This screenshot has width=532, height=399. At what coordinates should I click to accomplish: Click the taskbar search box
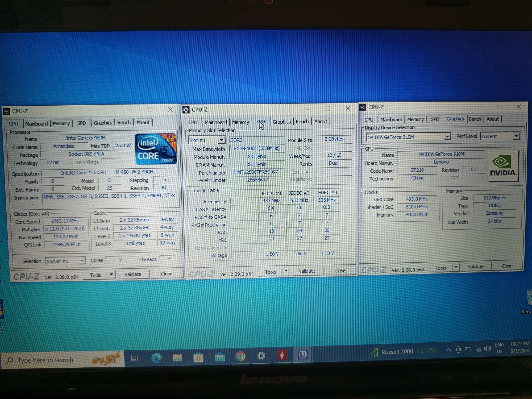tap(63, 360)
